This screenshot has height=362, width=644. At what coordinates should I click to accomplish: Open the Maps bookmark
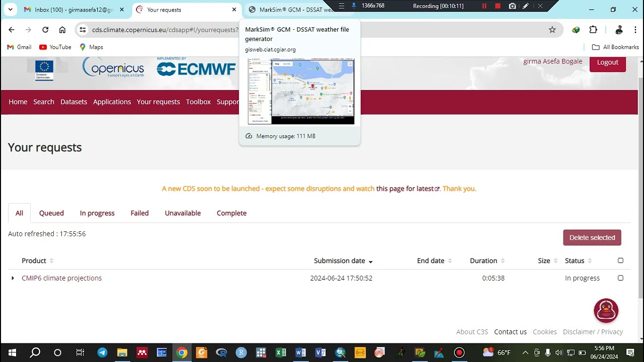point(91,47)
